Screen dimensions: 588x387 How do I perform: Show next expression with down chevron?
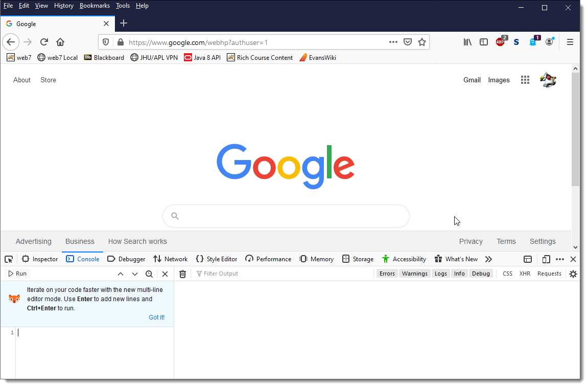[x=135, y=274]
